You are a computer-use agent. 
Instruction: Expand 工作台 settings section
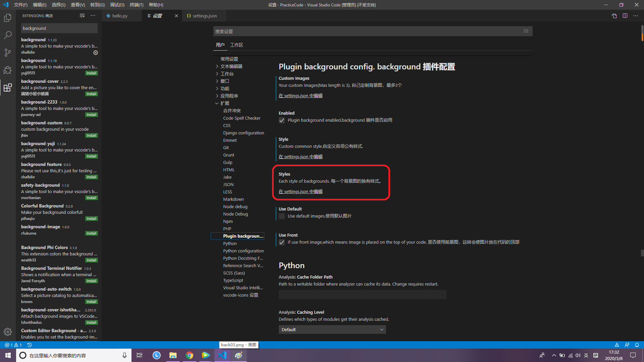pyautogui.click(x=217, y=74)
